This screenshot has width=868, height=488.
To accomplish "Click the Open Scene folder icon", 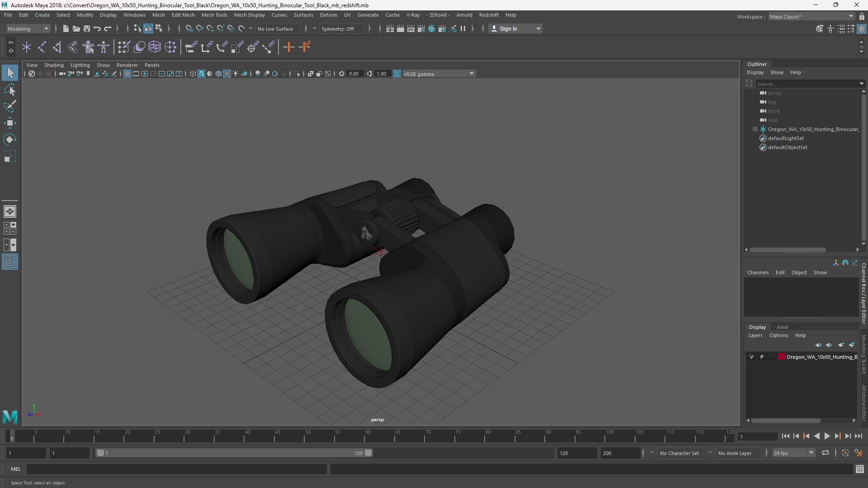I will (76, 28).
